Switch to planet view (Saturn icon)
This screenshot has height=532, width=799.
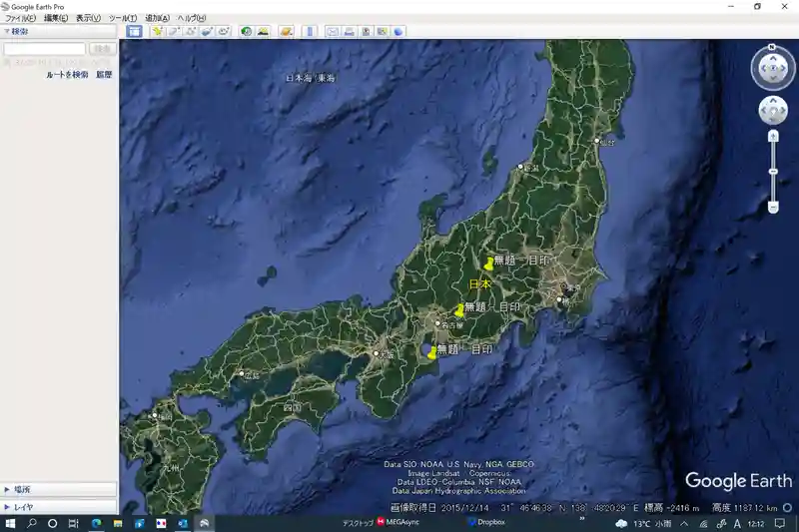[x=286, y=31]
